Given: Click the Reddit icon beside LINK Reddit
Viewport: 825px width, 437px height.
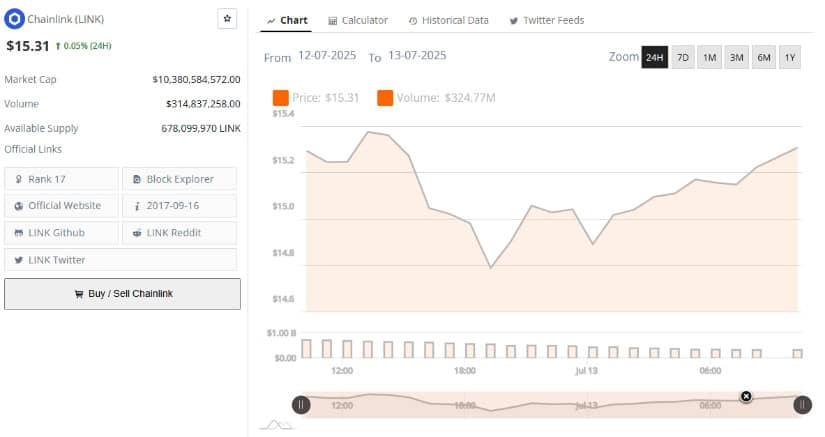Looking at the screenshot, I should [x=137, y=232].
